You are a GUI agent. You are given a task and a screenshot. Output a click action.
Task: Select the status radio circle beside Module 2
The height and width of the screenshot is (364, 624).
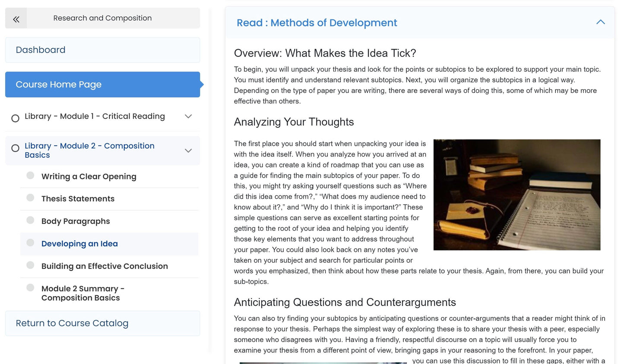(x=16, y=148)
